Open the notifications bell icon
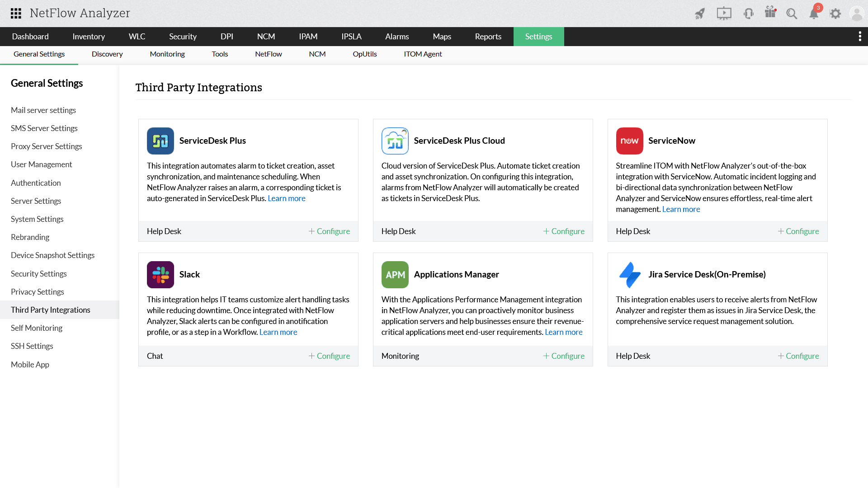 tap(814, 14)
